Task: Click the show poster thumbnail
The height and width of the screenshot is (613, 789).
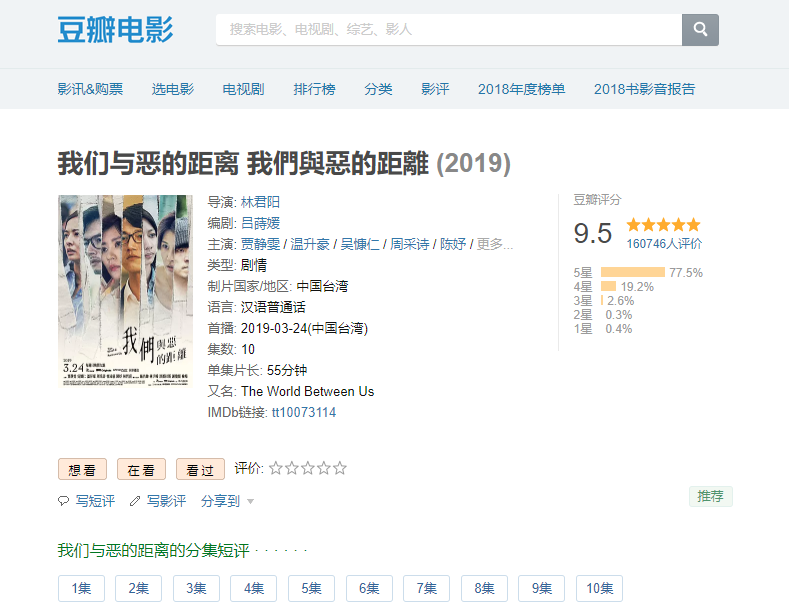Action: 125,291
